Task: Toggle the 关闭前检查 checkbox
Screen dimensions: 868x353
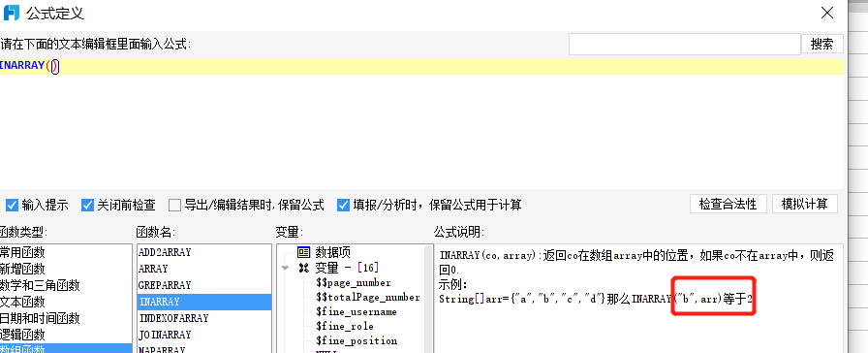Action: [87, 205]
